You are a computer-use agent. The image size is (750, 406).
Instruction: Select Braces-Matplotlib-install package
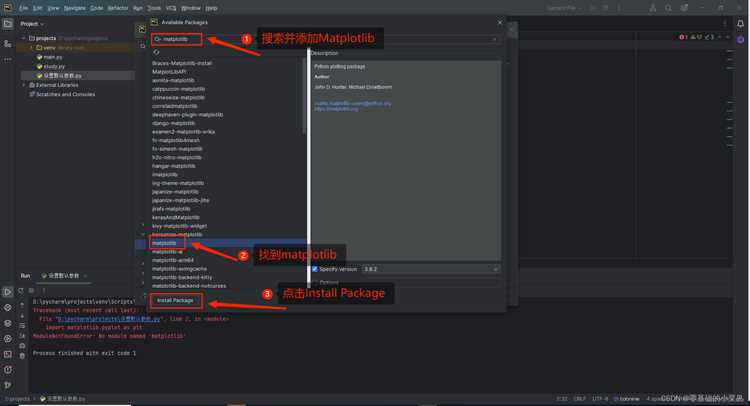click(182, 63)
